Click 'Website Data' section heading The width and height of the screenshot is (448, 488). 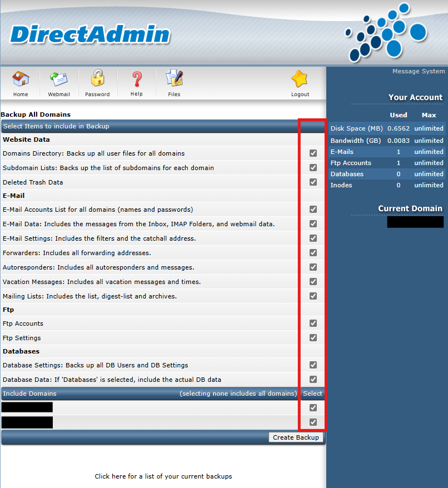click(26, 140)
